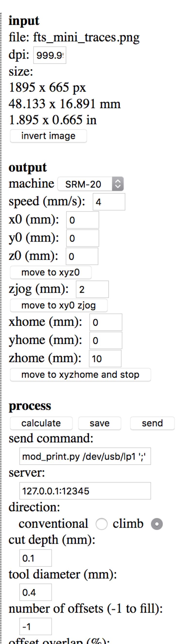Viewport: 194px width, 644px height.
Task: Select the climb direction radio button
Action: (x=157, y=524)
